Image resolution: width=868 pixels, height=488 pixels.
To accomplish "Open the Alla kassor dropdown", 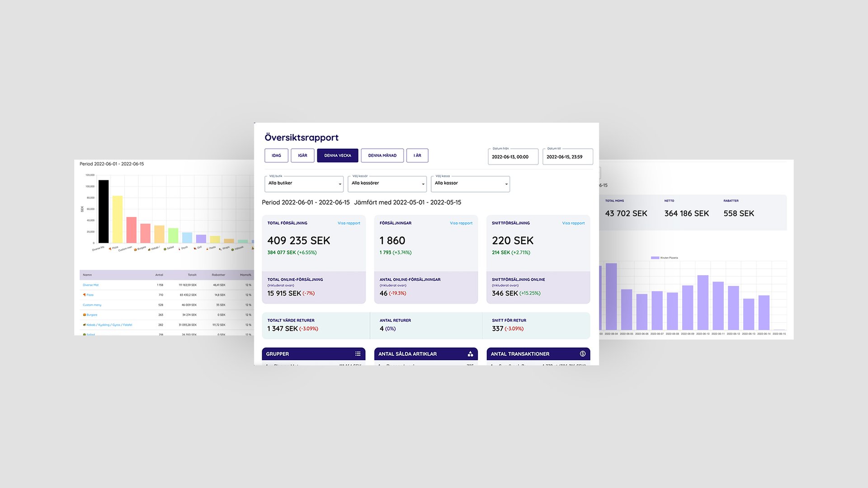I will pos(470,183).
